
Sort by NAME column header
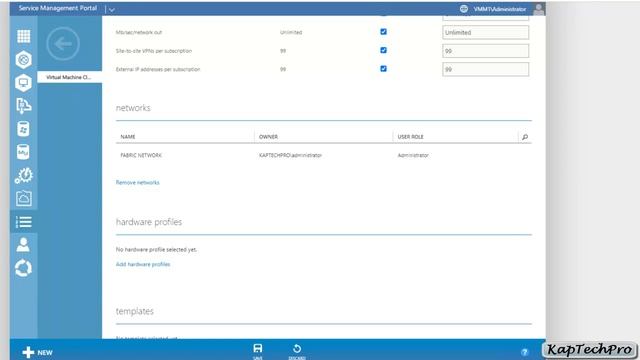[x=128, y=137]
